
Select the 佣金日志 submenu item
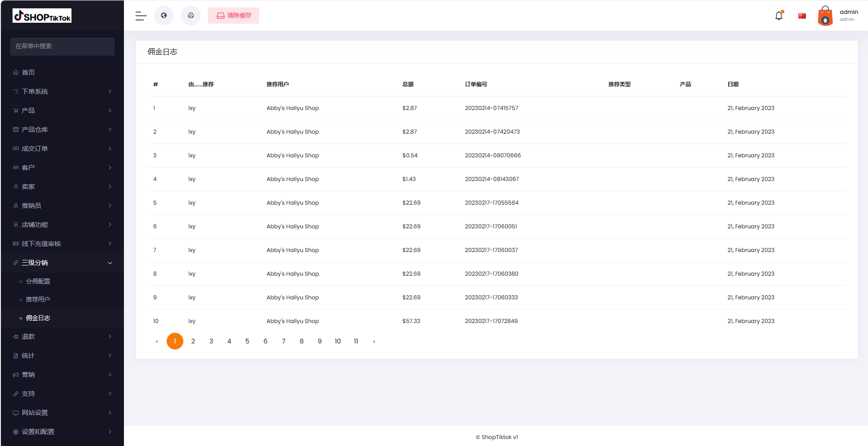38,318
